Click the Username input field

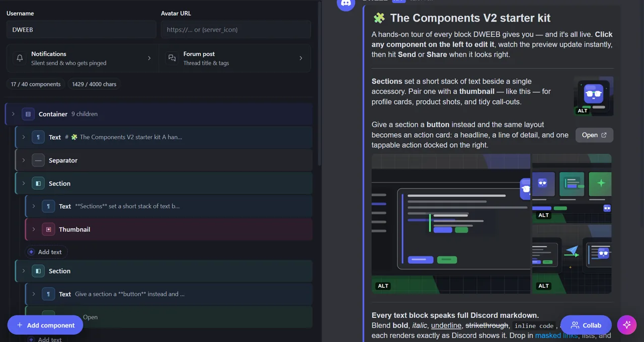[x=82, y=30]
